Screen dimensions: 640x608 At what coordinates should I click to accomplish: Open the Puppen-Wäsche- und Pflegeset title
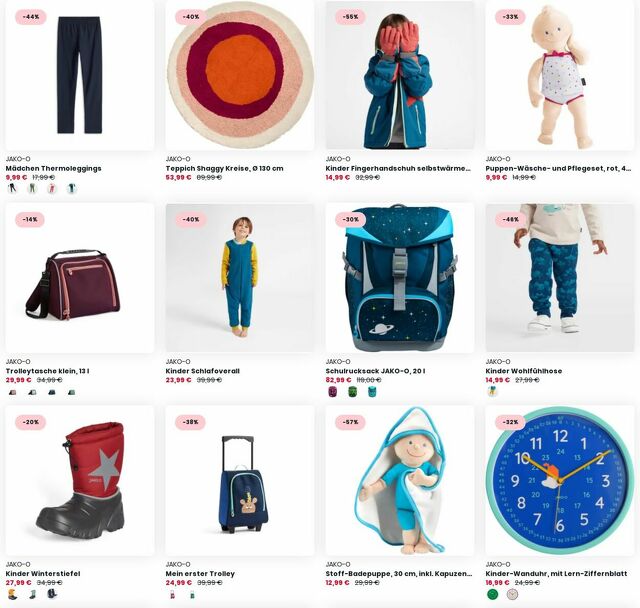[558, 168]
